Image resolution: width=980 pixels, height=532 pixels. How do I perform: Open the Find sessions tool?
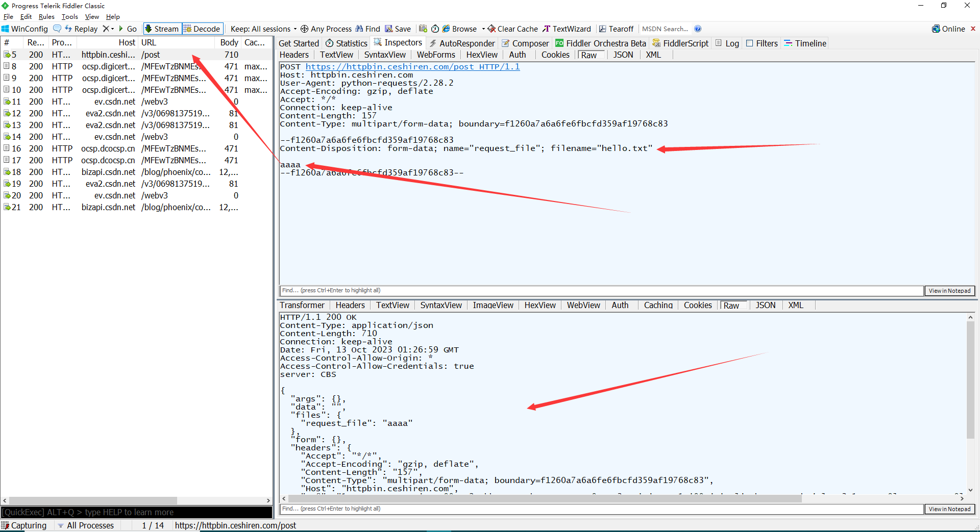[x=367, y=29]
